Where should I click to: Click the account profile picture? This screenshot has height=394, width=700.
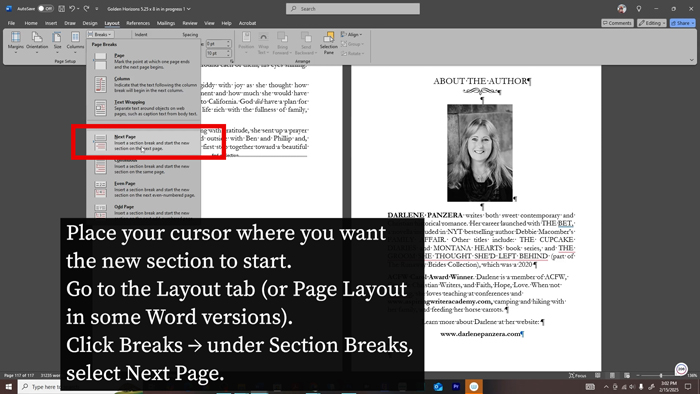[x=622, y=8]
